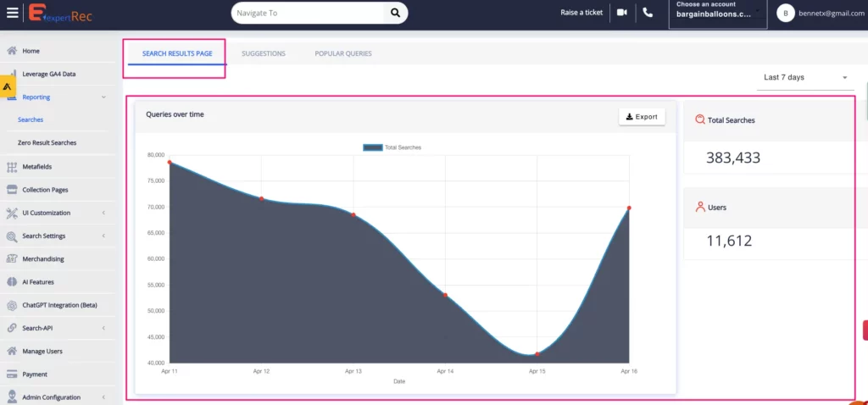Image resolution: width=868 pixels, height=405 pixels.
Task: Open the hamburger menu icon
Action: [12, 13]
